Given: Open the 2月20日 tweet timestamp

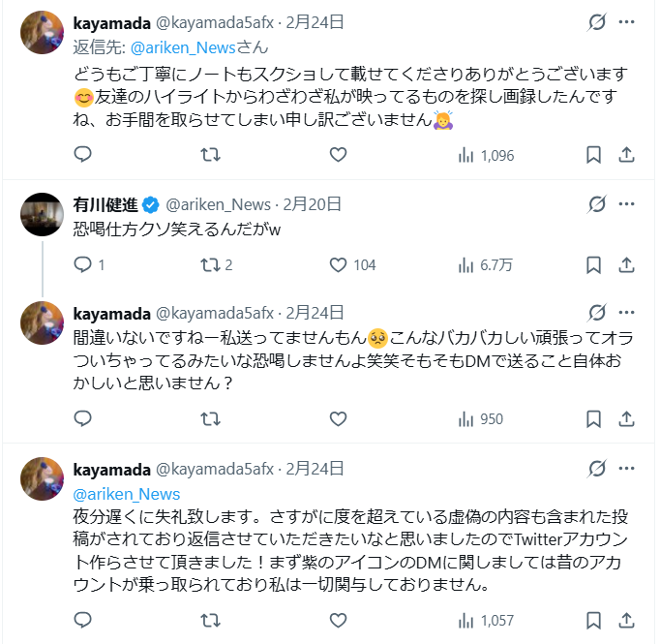Looking at the screenshot, I should [x=314, y=204].
